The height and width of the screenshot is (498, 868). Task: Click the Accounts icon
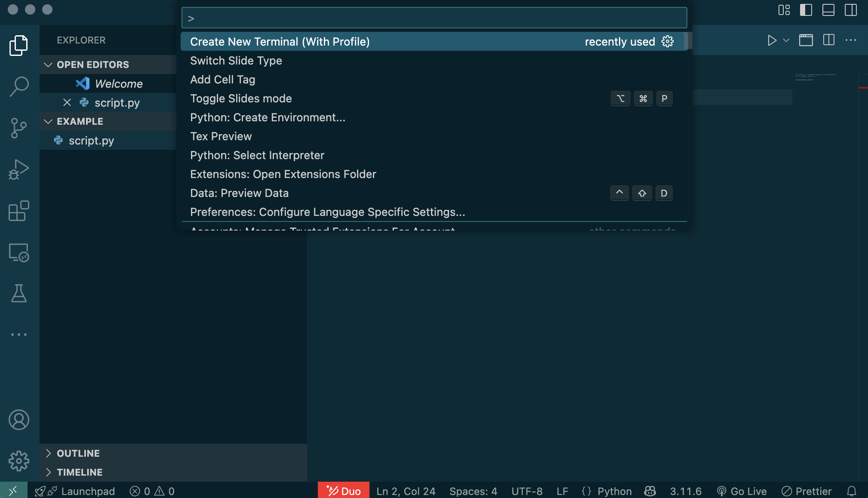(x=19, y=420)
